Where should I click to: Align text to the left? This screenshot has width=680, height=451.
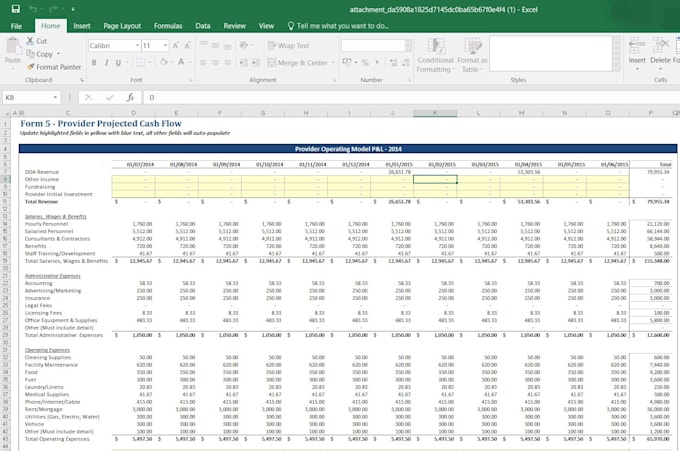click(203, 62)
